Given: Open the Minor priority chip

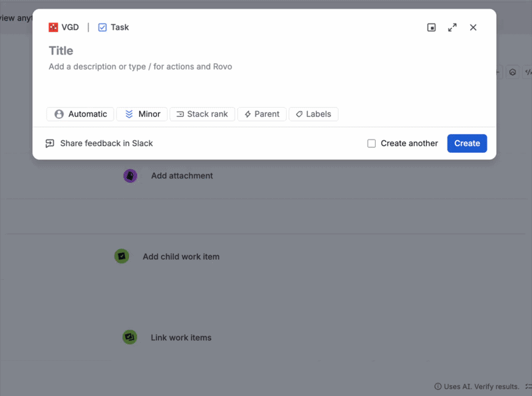Looking at the screenshot, I should [x=142, y=114].
